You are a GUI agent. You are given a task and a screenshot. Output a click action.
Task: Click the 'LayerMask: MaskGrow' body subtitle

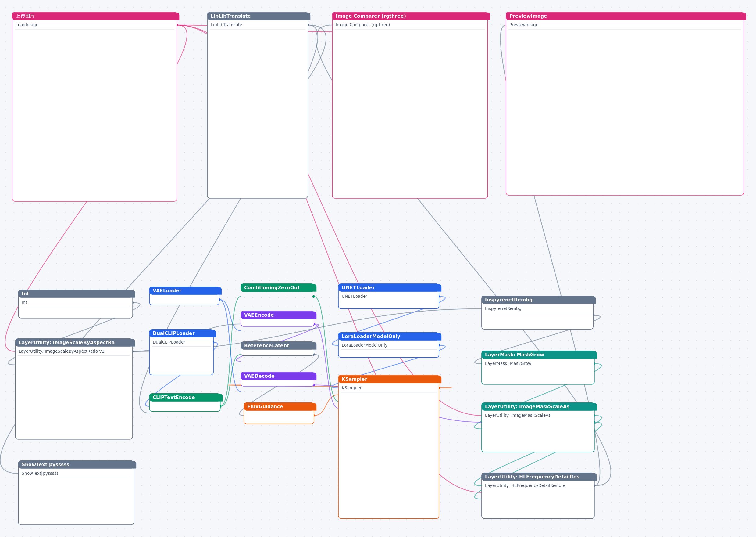(508, 363)
